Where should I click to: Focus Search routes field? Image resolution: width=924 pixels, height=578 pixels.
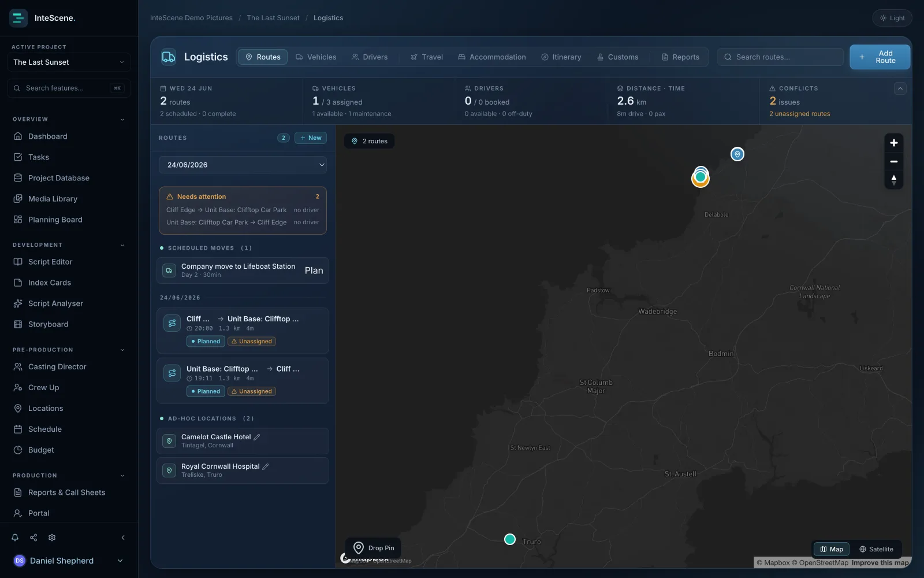pyautogui.click(x=780, y=57)
